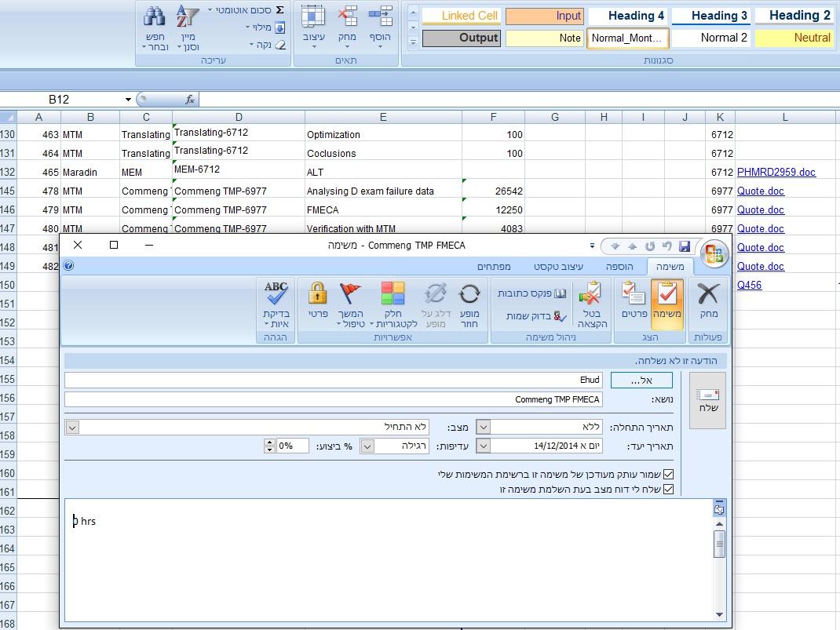Screen dimensions: 840x630
Task: Click the AutoSum sigma icon
Action: coord(279,10)
